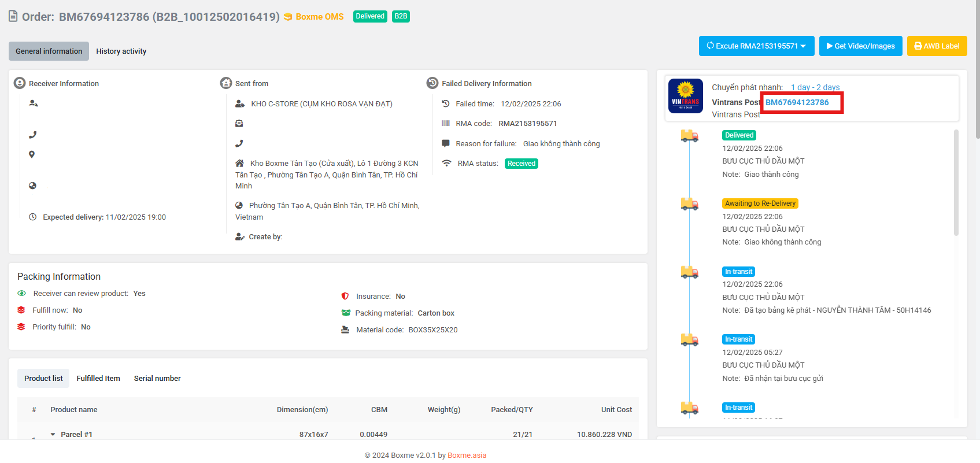Open the Excute RMA2153195571 dropdown
Viewport: 980px width, 463px height.
(756, 46)
